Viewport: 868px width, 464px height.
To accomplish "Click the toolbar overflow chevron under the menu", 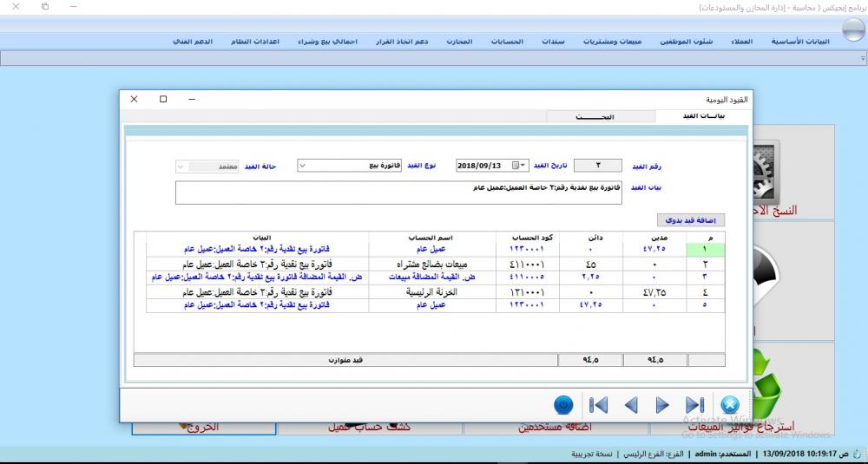I will (x=863, y=58).
